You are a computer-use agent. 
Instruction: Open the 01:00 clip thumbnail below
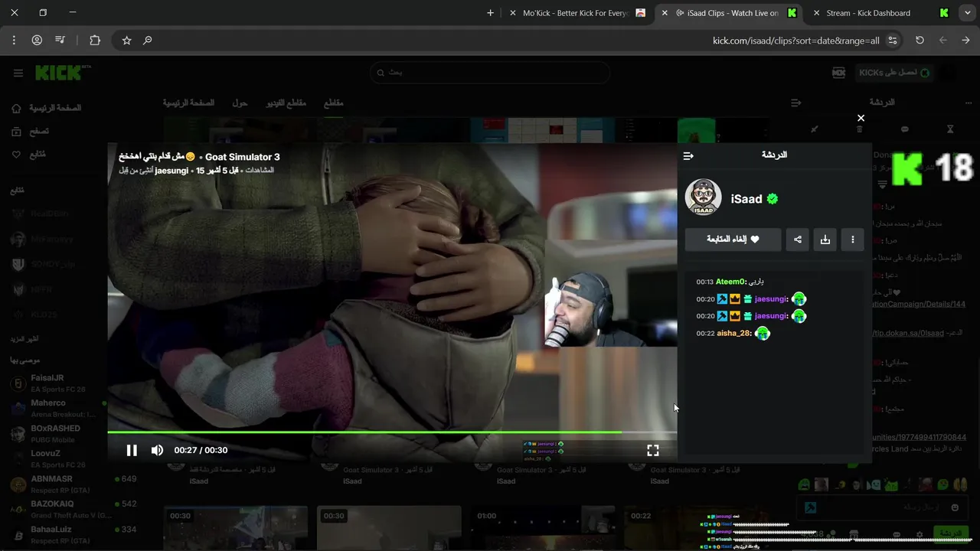tap(543, 528)
